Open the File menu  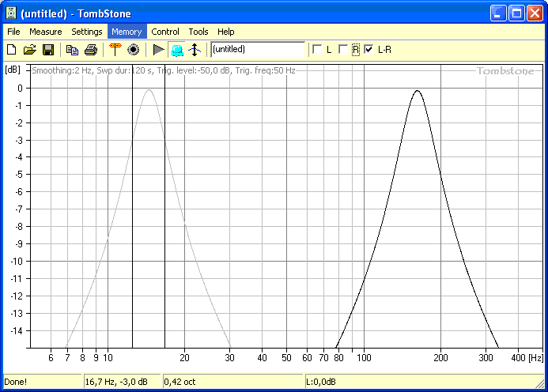pyautogui.click(x=13, y=32)
